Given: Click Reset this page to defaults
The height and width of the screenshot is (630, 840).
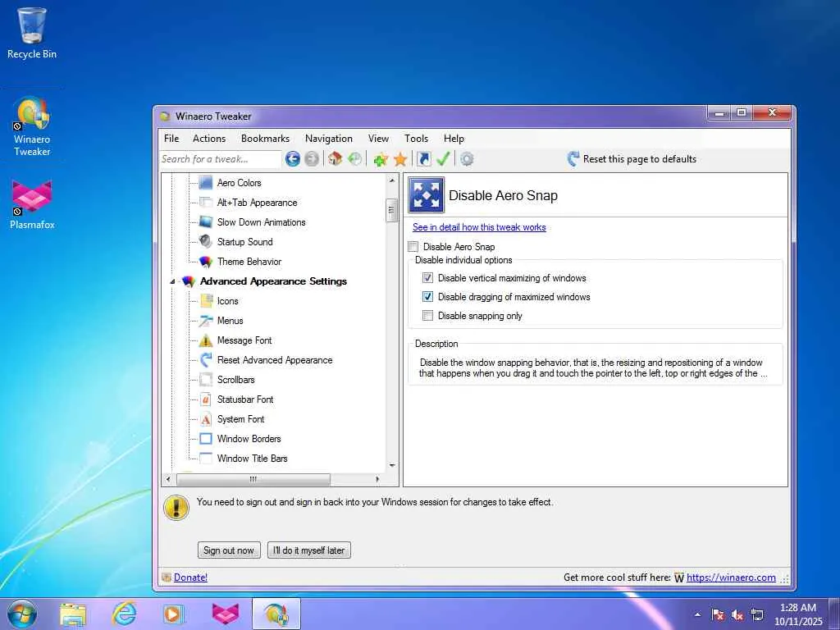Looking at the screenshot, I should tap(632, 159).
